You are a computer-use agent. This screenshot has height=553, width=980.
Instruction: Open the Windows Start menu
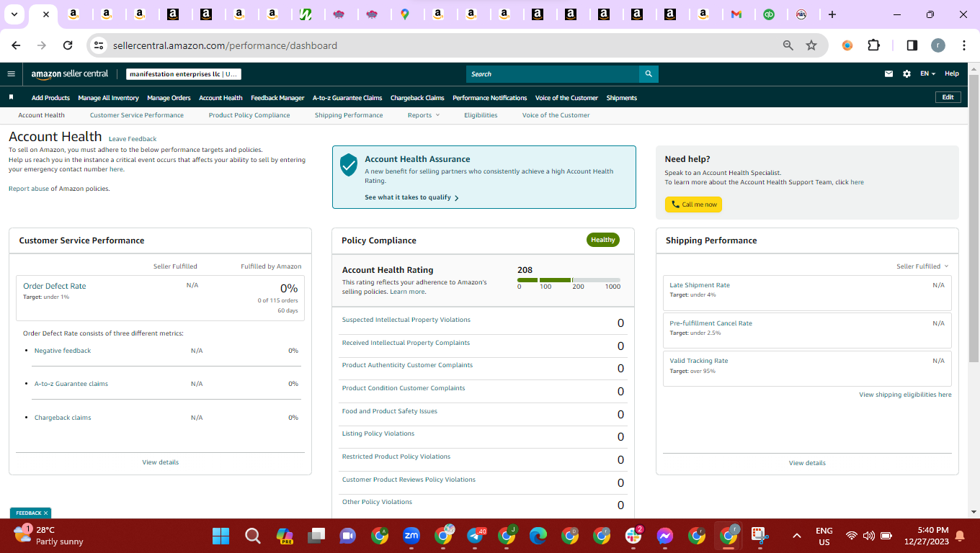coord(220,536)
